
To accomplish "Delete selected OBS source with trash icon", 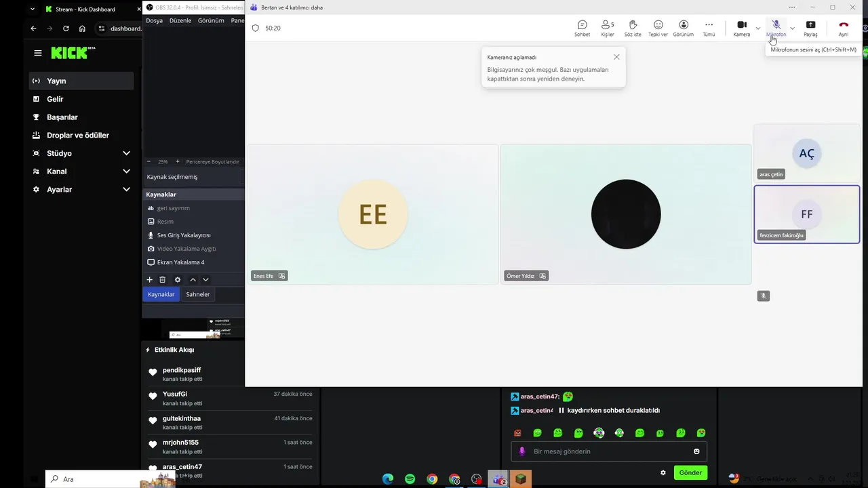I will [x=163, y=279].
